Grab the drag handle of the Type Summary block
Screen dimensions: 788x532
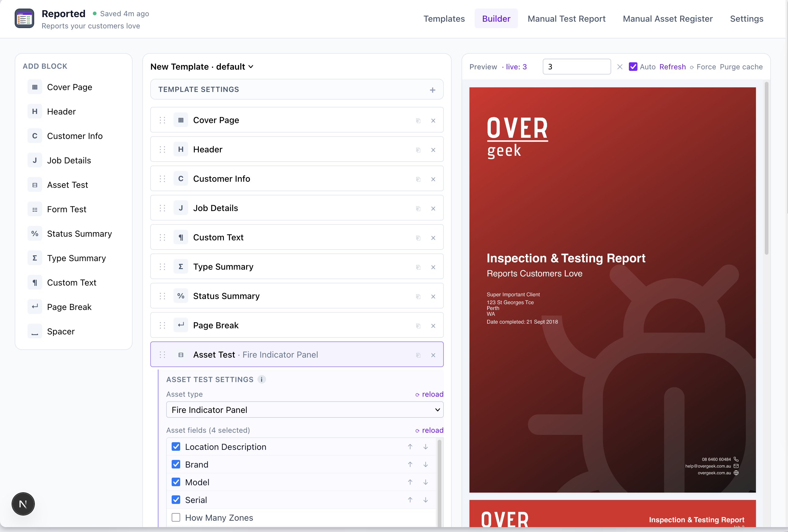(x=162, y=267)
